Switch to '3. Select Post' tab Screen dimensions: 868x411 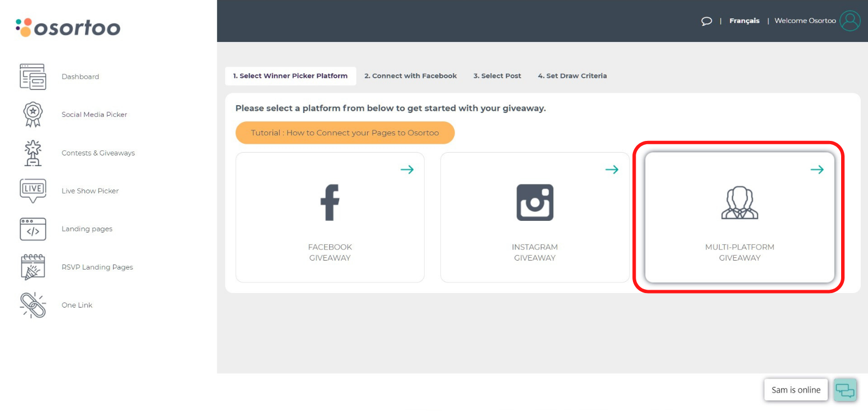pyautogui.click(x=497, y=76)
